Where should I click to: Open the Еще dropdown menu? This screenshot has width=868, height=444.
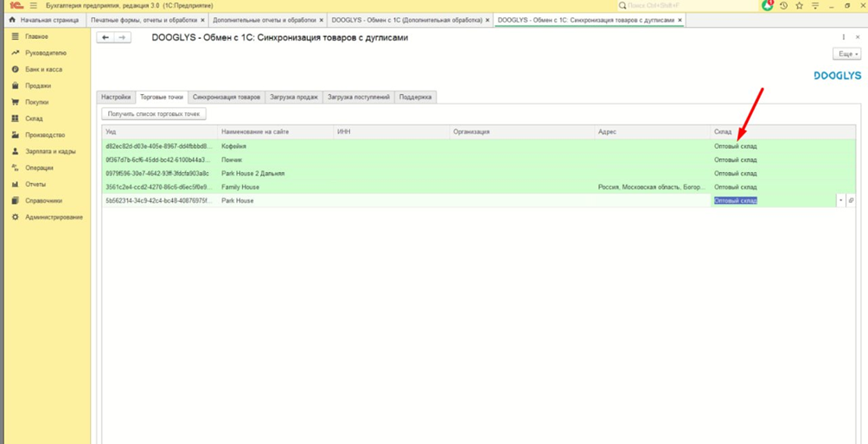click(x=847, y=54)
